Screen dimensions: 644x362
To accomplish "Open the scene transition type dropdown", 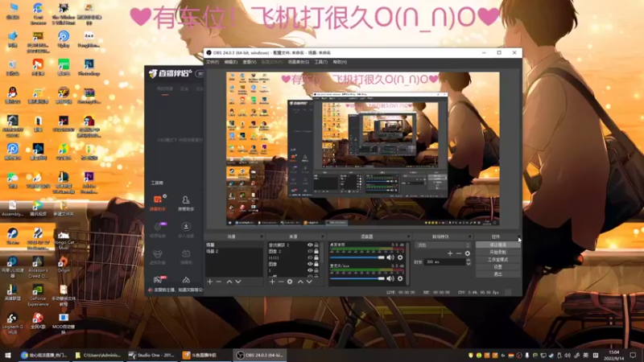I will pos(443,245).
